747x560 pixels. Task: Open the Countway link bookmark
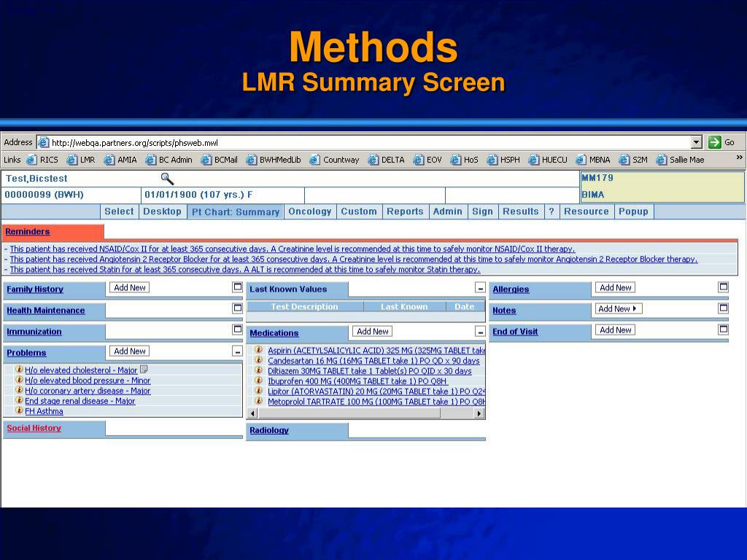coord(334,160)
